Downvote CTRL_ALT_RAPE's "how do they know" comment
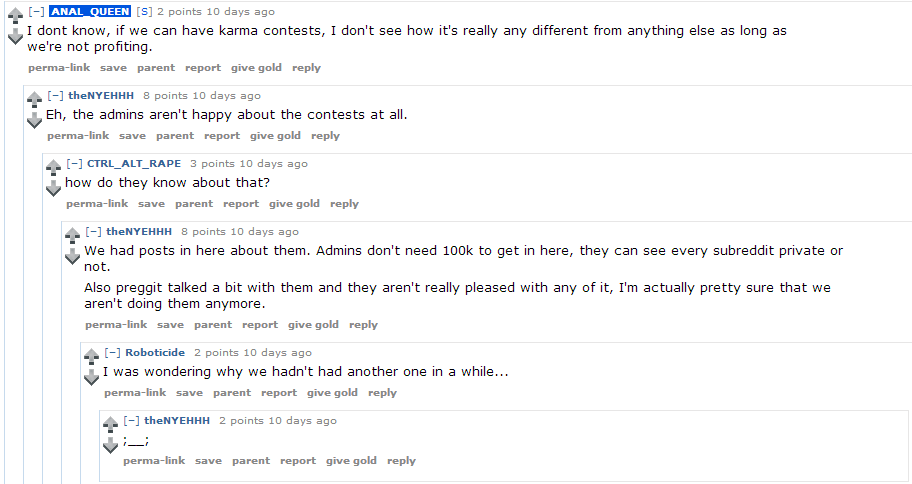Image resolution: width=912 pixels, height=484 pixels. click(53, 189)
